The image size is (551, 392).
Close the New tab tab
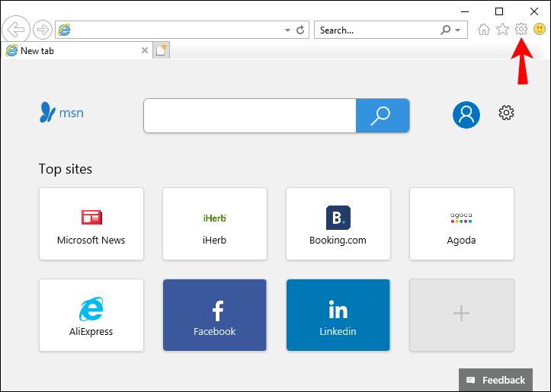tap(145, 50)
